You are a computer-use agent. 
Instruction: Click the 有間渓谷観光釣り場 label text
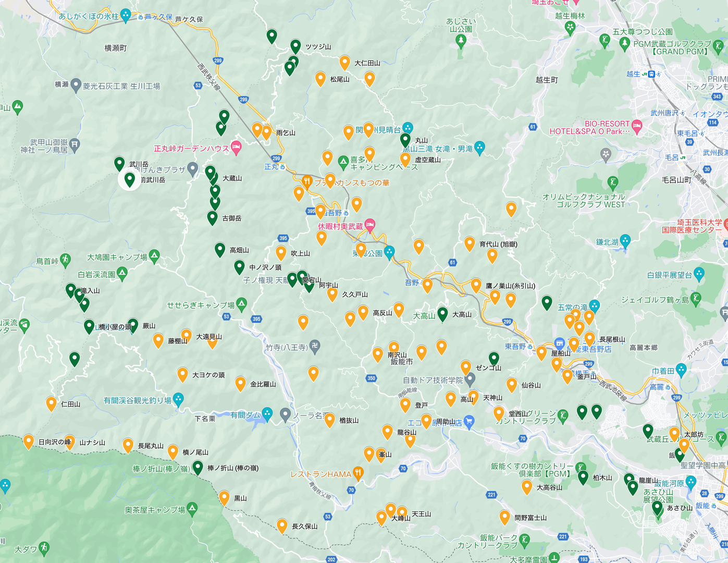(137, 400)
